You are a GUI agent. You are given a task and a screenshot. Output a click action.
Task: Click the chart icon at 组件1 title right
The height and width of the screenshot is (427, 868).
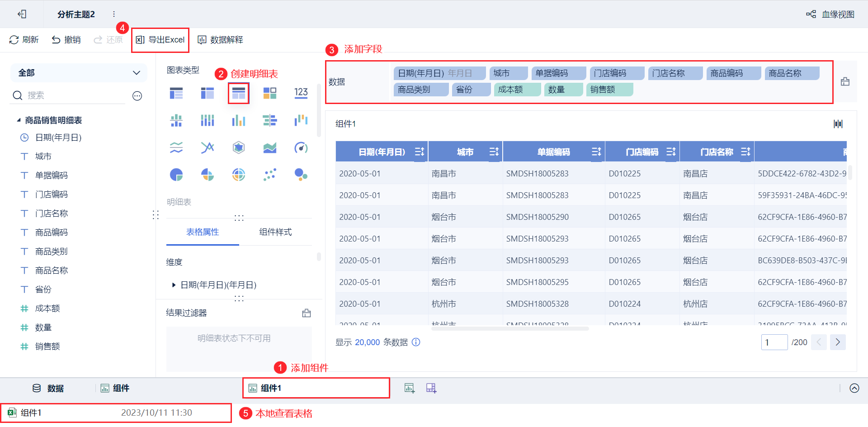pyautogui.click(x=838, y=124)
